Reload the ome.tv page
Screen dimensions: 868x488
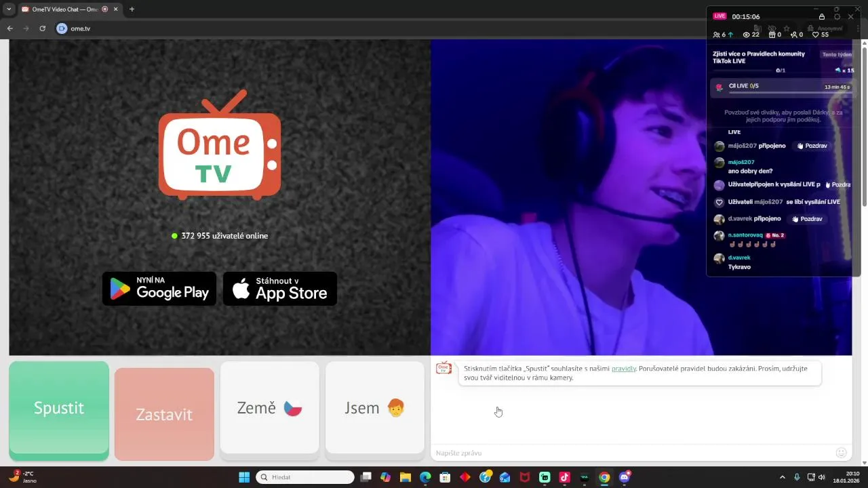[42, 28]
